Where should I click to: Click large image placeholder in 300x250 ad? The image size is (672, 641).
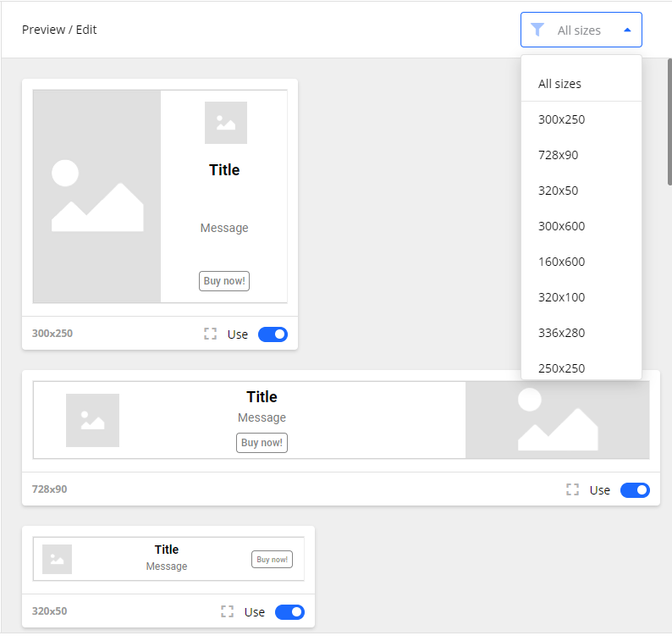pyautogui.click(x=97, y=196)
